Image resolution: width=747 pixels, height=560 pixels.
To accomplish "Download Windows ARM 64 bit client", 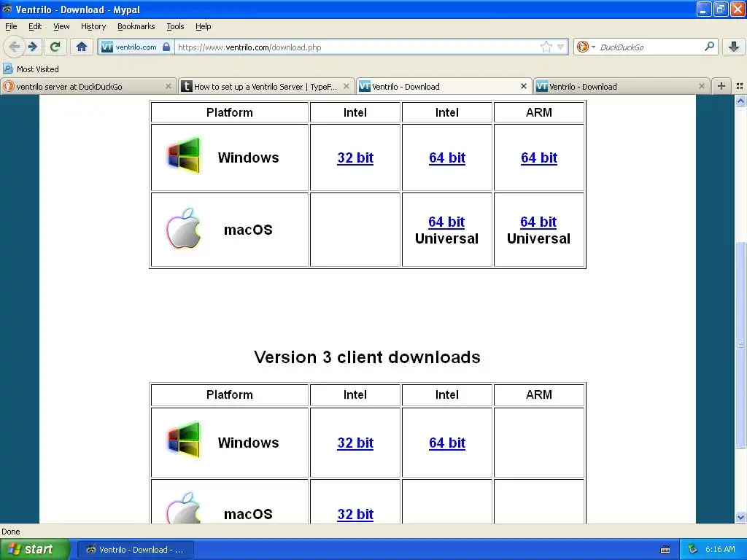I will tap(539, 157).
